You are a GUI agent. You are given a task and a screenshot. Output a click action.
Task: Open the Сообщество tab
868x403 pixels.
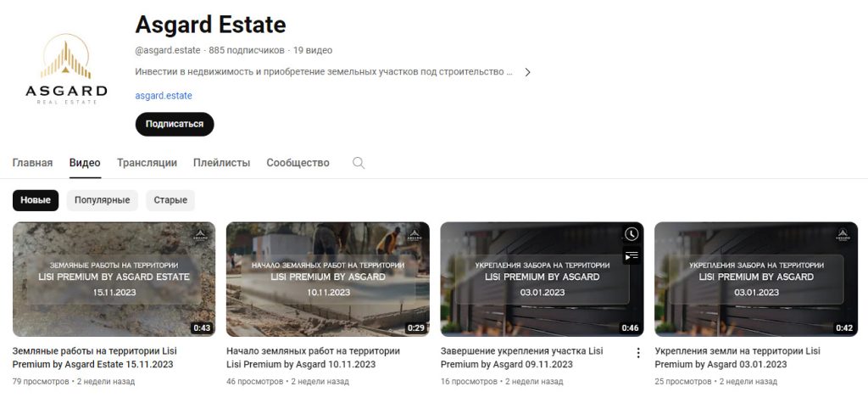coord(298,163)
